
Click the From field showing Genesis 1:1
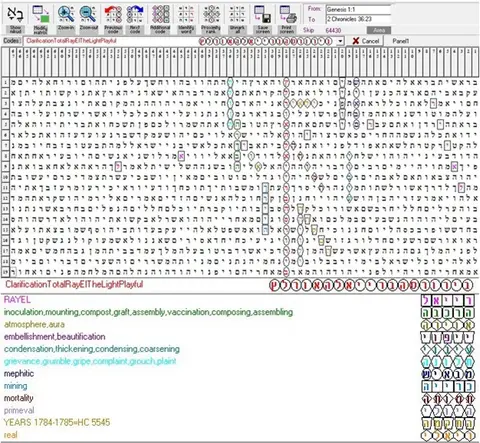pyautogui.click(x=358, y=9)
